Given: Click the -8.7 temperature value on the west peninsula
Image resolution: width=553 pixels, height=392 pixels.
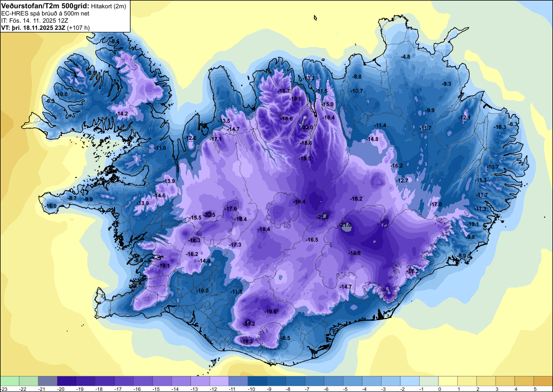Looking at the screenshot, I should coord(72,198).
